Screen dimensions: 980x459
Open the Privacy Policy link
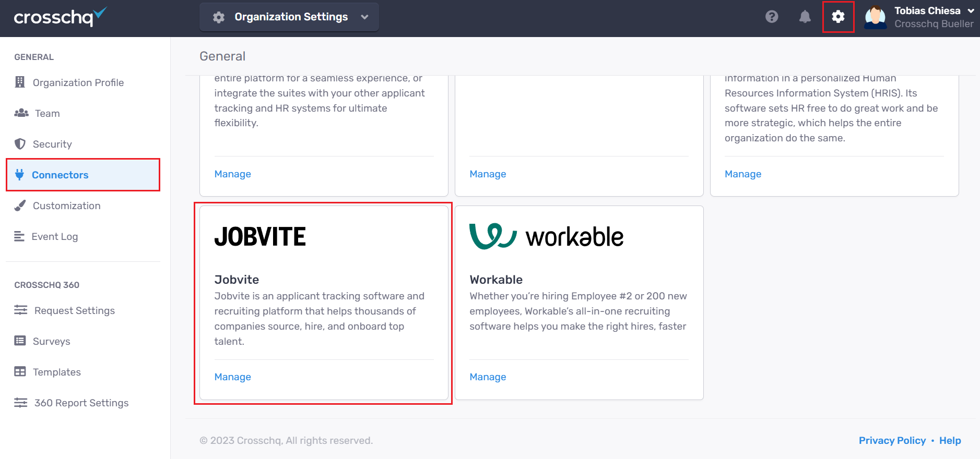click(x=892, y=440)
